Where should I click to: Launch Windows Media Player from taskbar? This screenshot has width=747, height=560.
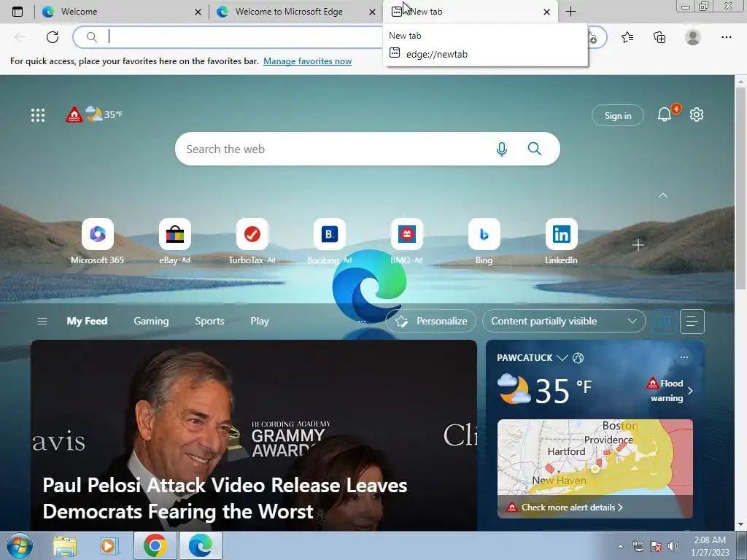(108, 545)
